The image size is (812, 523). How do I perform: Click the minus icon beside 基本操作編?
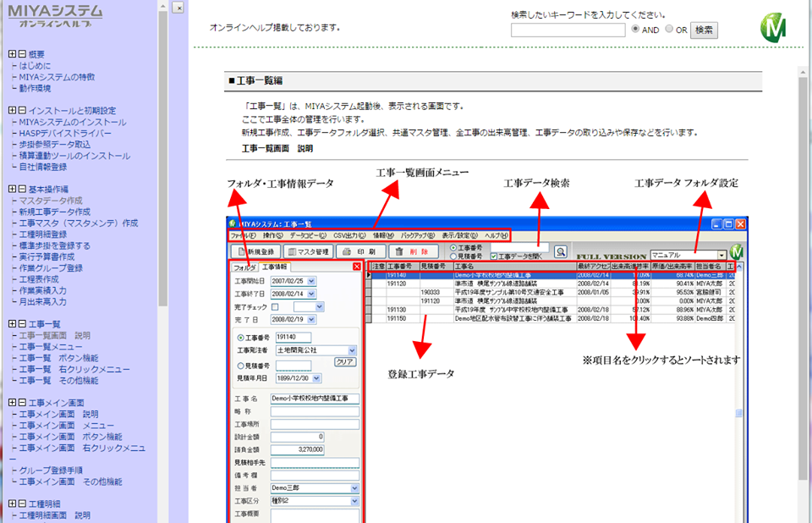pos(22,190)
